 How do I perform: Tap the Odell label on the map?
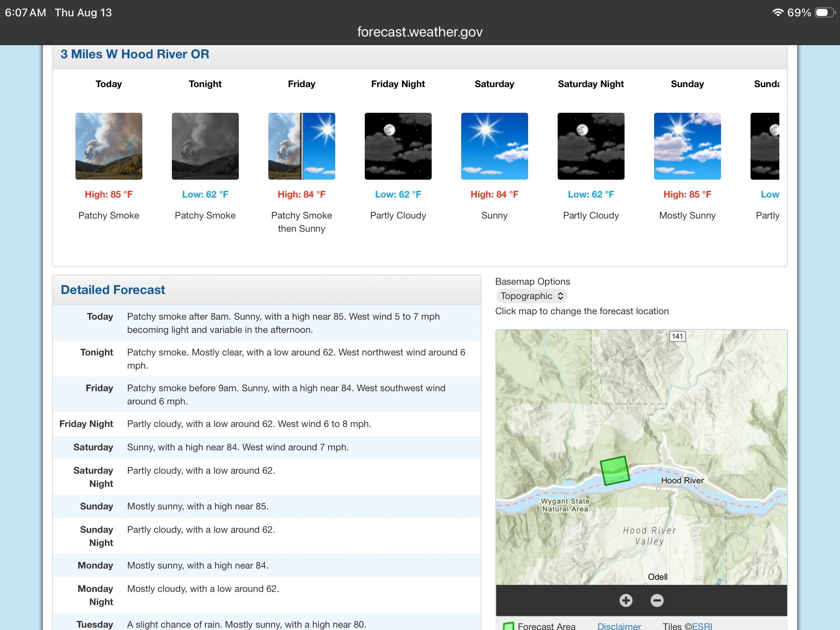pyautogui.click(x=658, y=577)
